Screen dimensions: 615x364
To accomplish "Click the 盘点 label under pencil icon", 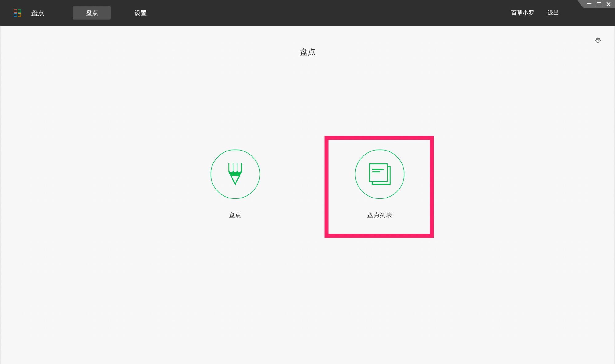I will pos(235,215).
